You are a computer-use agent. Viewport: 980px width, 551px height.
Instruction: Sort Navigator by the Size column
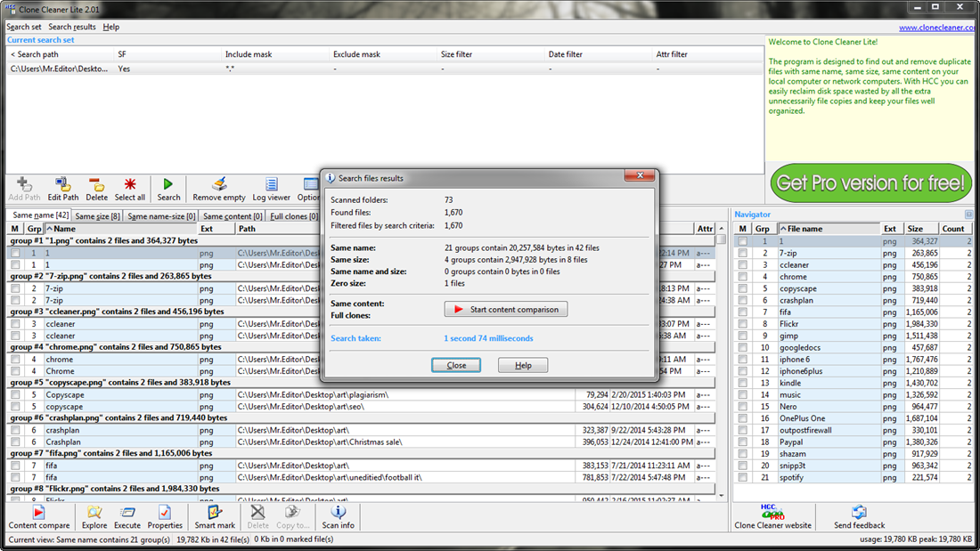(x=922, y=229)
